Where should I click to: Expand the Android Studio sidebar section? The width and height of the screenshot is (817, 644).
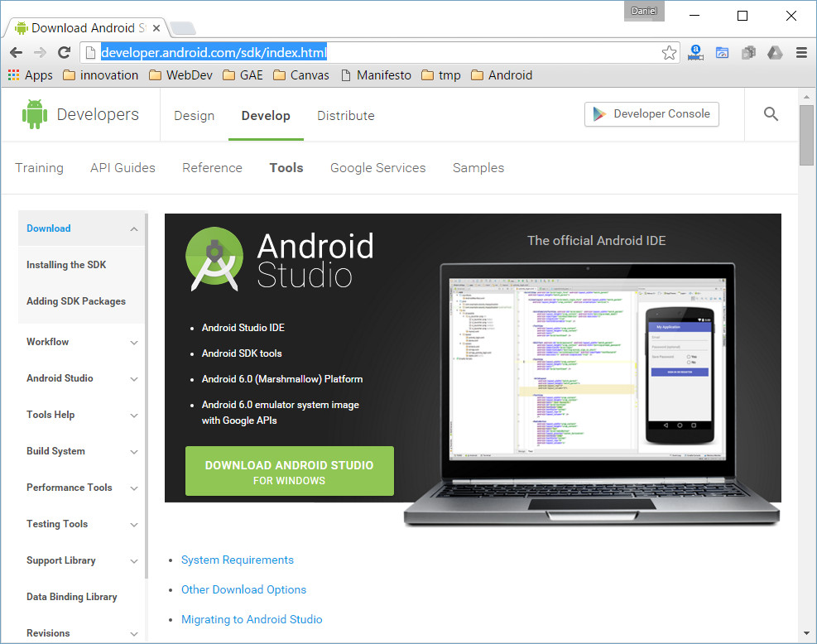point(134,379)
